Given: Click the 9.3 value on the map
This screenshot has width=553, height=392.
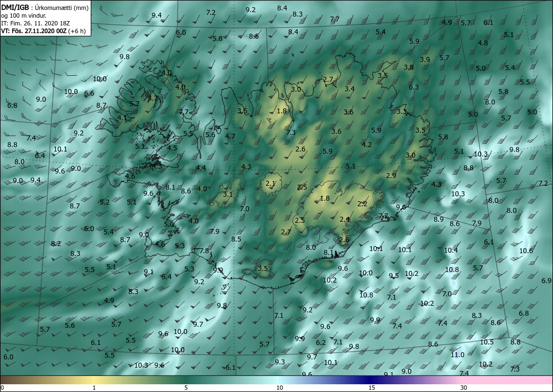Looking at the screenshot, I should pos(279,362).
